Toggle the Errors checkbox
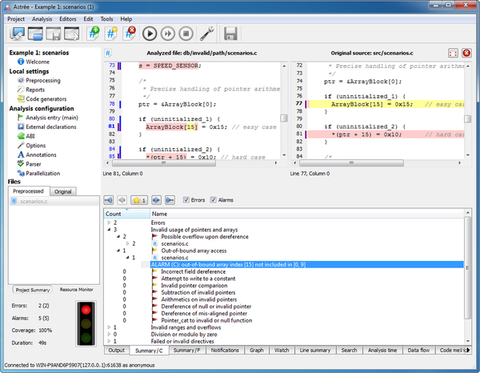The image size is (480, 373). (186, 200)
